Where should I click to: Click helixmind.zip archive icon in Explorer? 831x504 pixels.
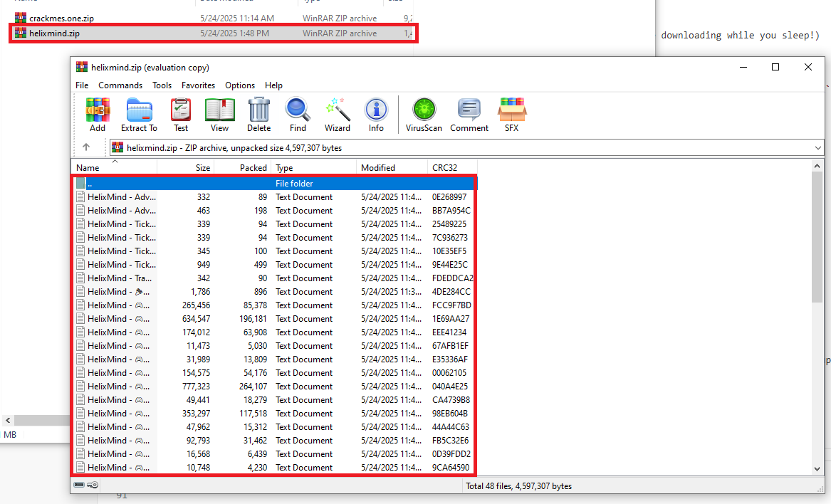click(x=20, y=33)
